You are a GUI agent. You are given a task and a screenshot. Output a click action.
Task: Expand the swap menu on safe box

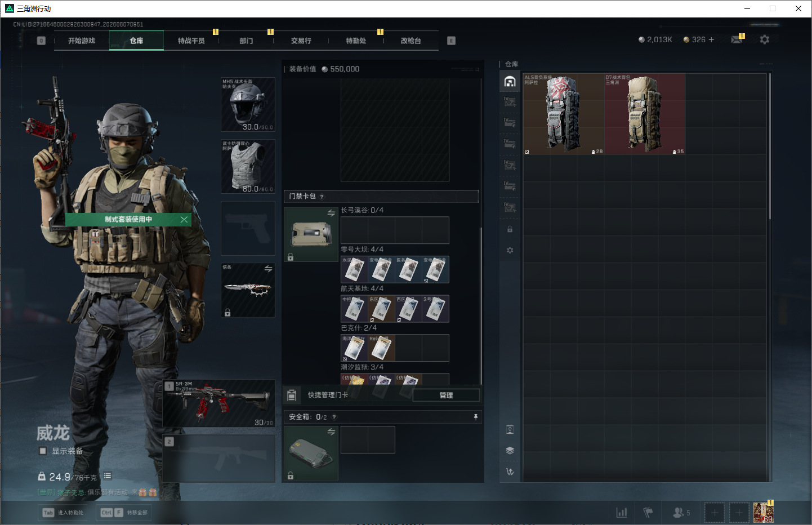(331, 431)
